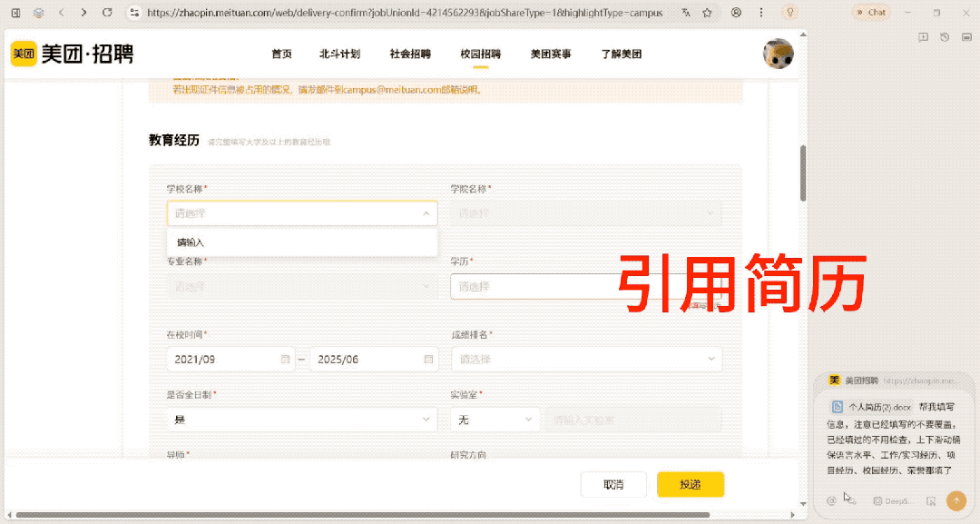Click the lightbulb icon in toolbar
The image size is (980, 524).
tap(790, 13)
